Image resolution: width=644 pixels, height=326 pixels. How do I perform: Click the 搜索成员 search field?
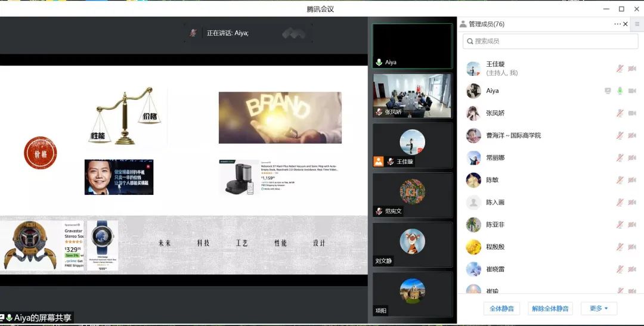(550, 41)
